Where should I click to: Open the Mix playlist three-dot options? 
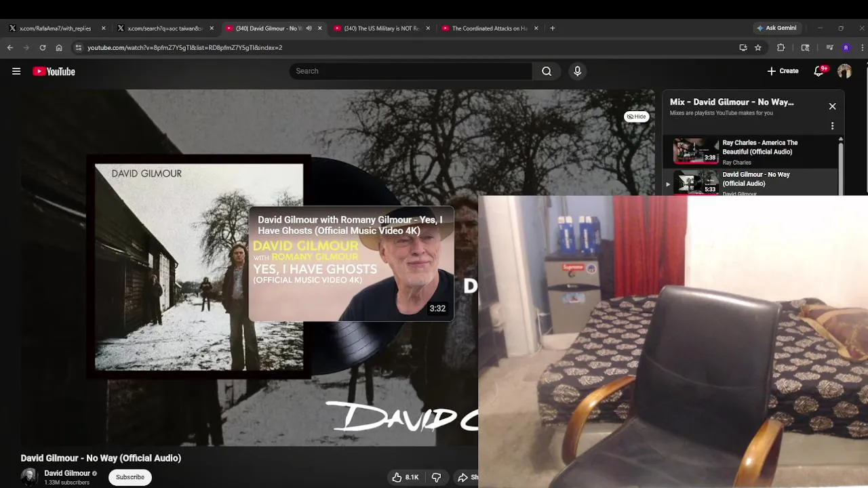(832, 126)
